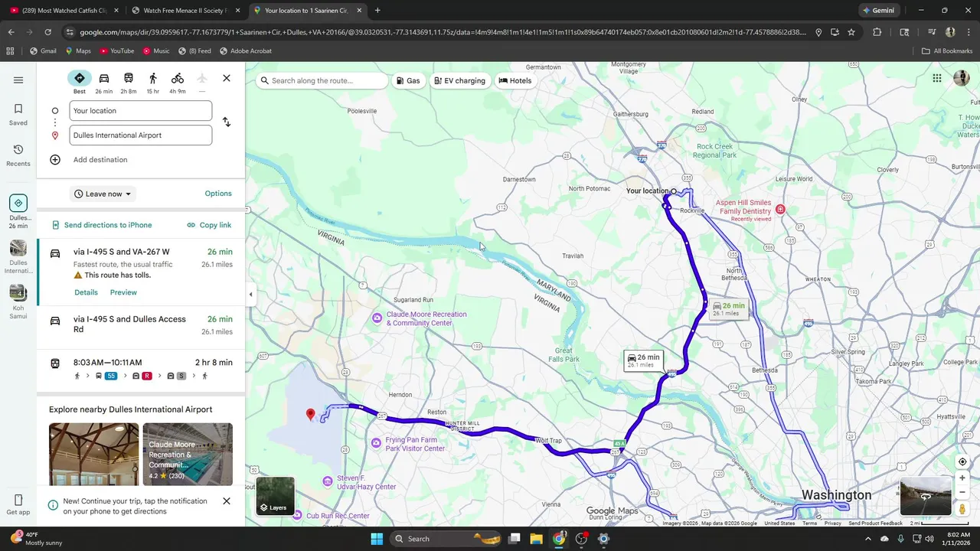Image resolution: width=980 pixels, height=551 pixels.
Task: Open route Options
Action: click(x=218, y=194)
